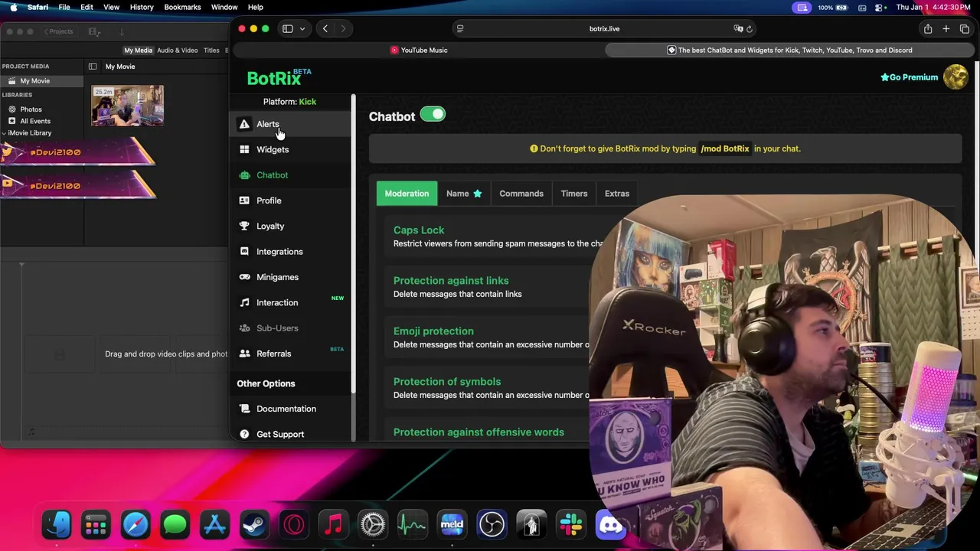Reload the botrix.live page
The image size is (980, 551).
(750, 29)
